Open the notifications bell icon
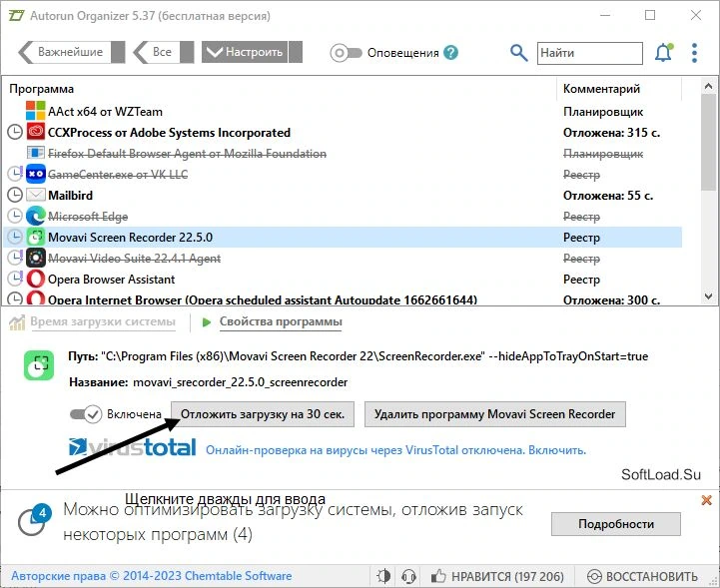 click(x=663, y=53)
